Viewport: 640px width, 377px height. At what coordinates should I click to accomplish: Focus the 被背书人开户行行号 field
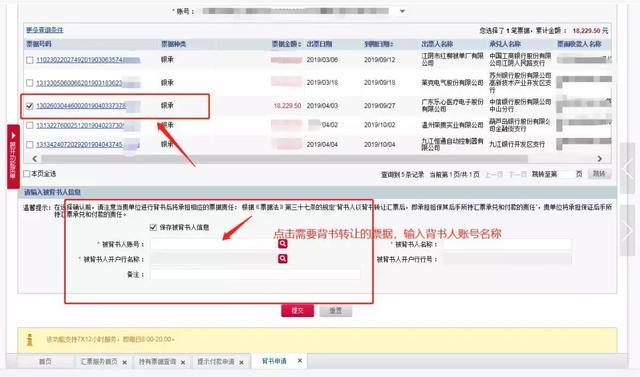click(507, 259)
